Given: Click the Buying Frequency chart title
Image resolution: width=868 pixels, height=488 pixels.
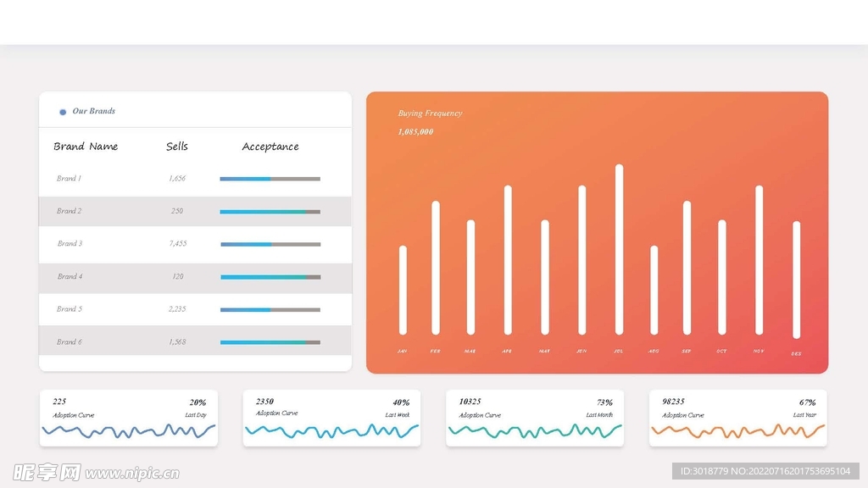Looking at the screenshot, I should click(431, 114).
